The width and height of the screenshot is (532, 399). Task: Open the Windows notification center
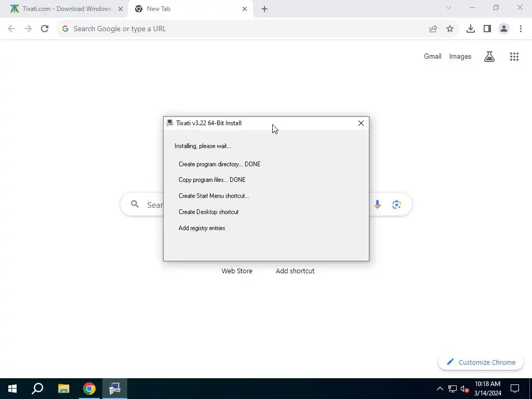pos(515,389)
